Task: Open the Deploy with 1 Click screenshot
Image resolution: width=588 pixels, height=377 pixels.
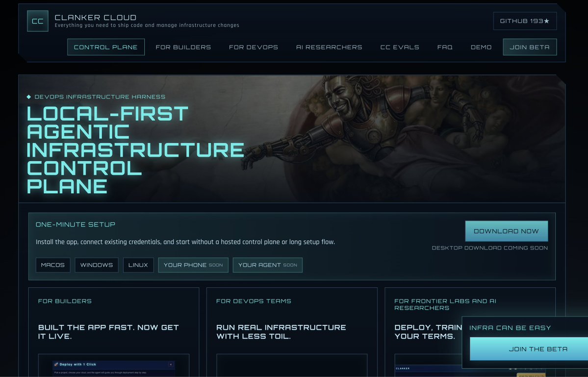Action: click(114, 365)
